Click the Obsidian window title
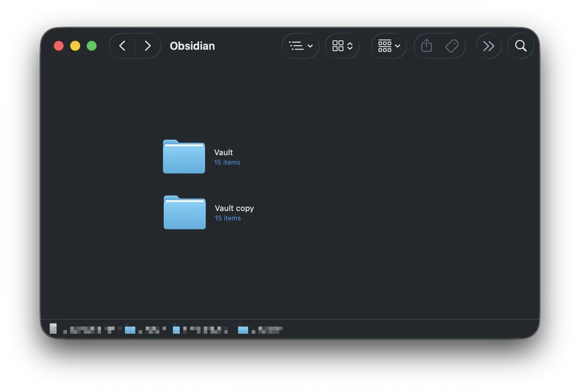Image resolution: width=580 pixels, height=392 pixels. pos(192,46)
